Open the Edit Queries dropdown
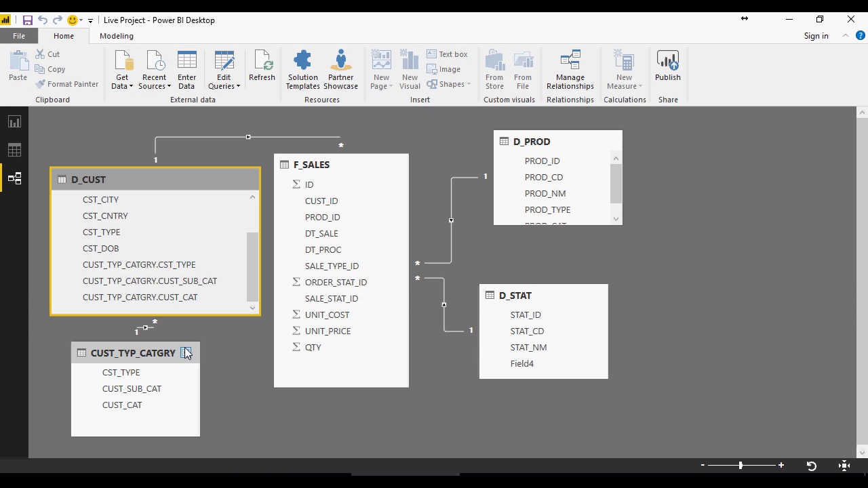Screen dimensions: 868x488 tap(224, 70)
